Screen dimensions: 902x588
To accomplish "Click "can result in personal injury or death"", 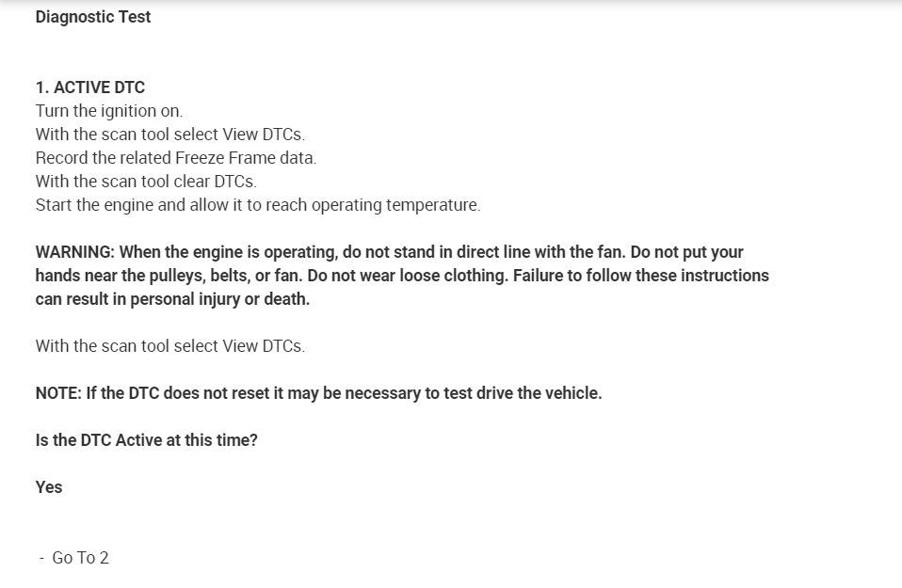I will pyautogui.click(x=172, y=299).
